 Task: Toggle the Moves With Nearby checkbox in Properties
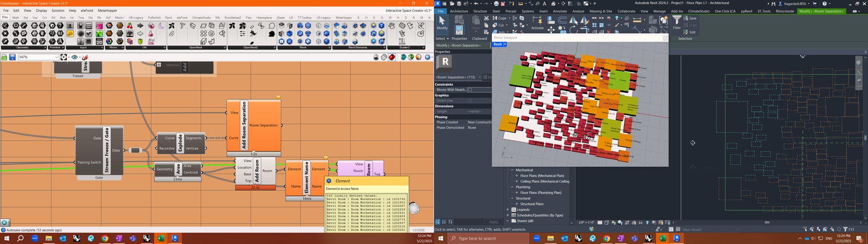tap(469, 89)
